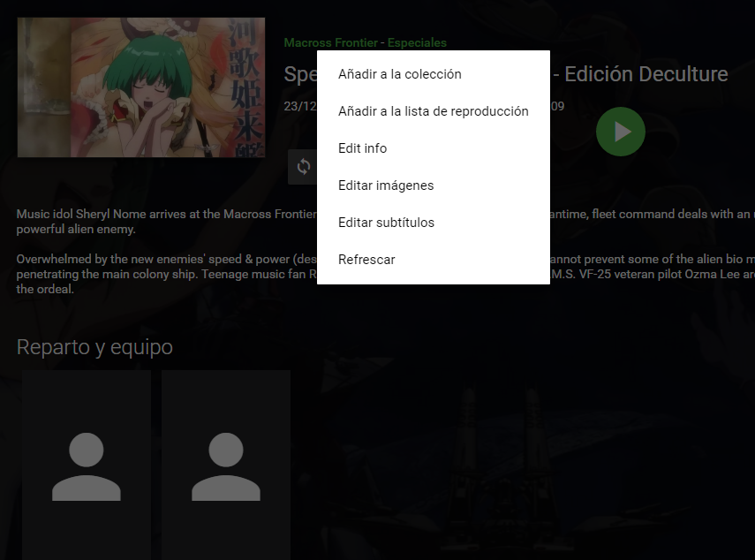
Task: Click the "Reparto y equipo" heading
Action: [94, 347]
